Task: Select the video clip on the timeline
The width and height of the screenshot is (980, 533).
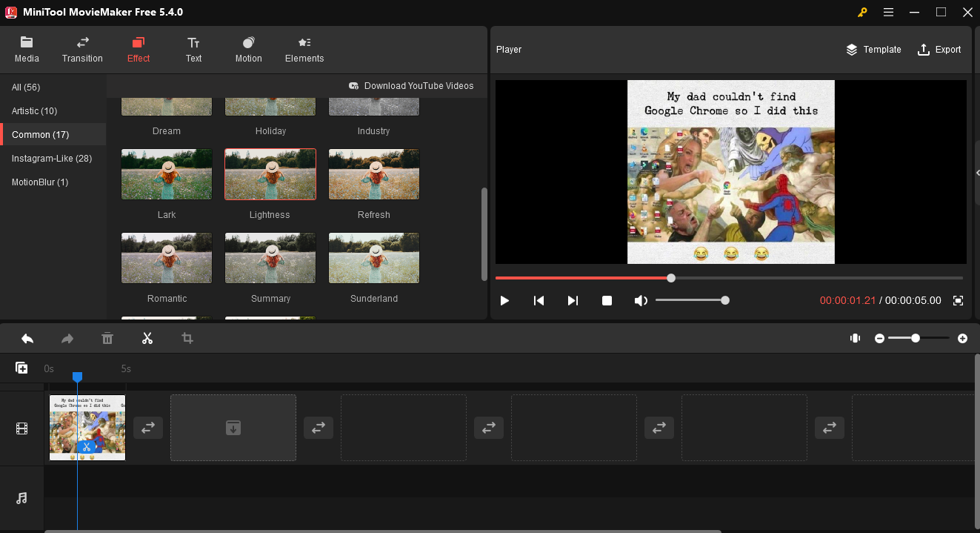Action: [87, 428]
